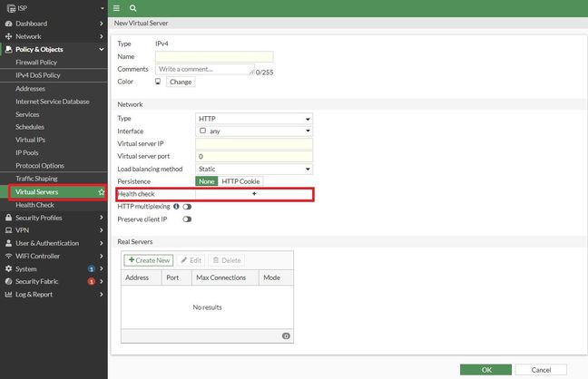
Task: Select None persistence option
Action: tap(206, 181)
